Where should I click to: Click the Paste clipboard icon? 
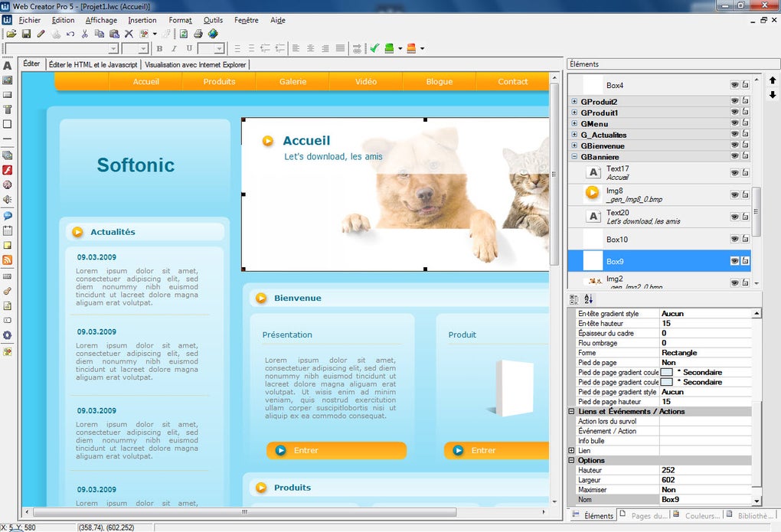tap(114, 34)
